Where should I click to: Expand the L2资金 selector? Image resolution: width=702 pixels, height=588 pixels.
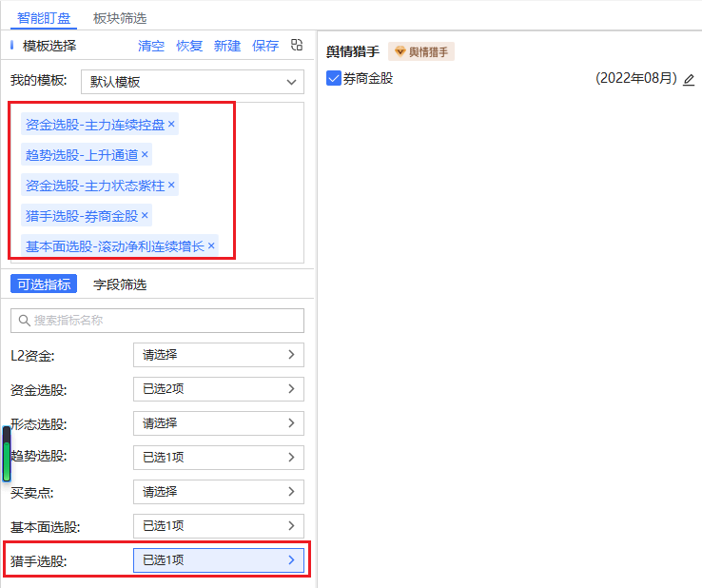click(219, 355)
